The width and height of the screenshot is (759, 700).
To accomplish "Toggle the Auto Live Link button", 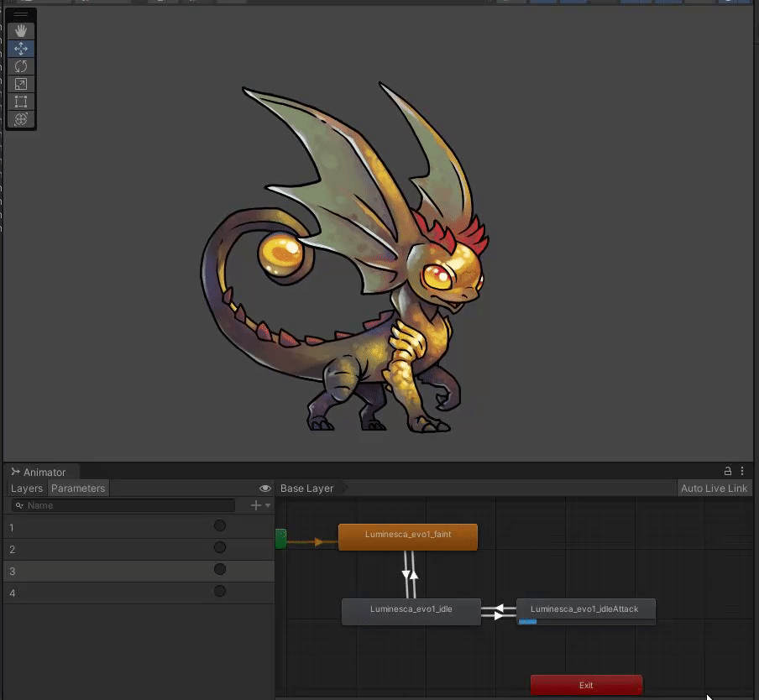I will [x=714, y=488].
